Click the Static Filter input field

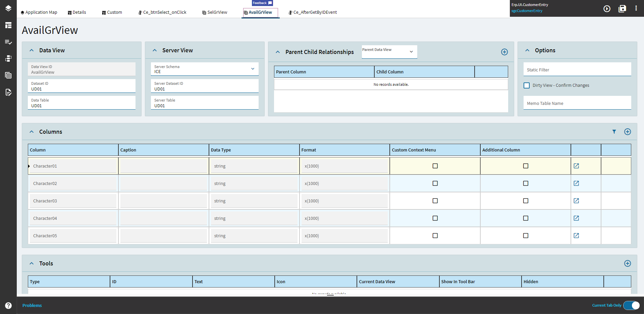(x=577, y=70)
